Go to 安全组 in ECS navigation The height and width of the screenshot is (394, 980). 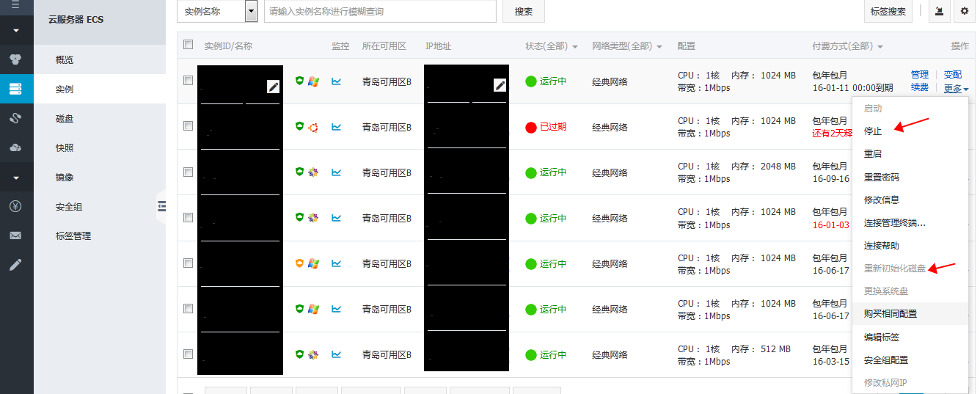(69, 206)
